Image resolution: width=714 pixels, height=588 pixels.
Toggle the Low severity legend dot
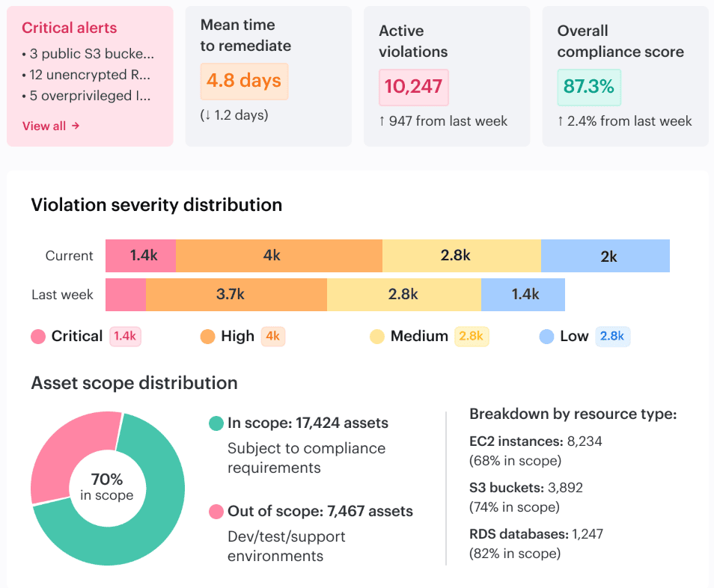tap(546, 337)
